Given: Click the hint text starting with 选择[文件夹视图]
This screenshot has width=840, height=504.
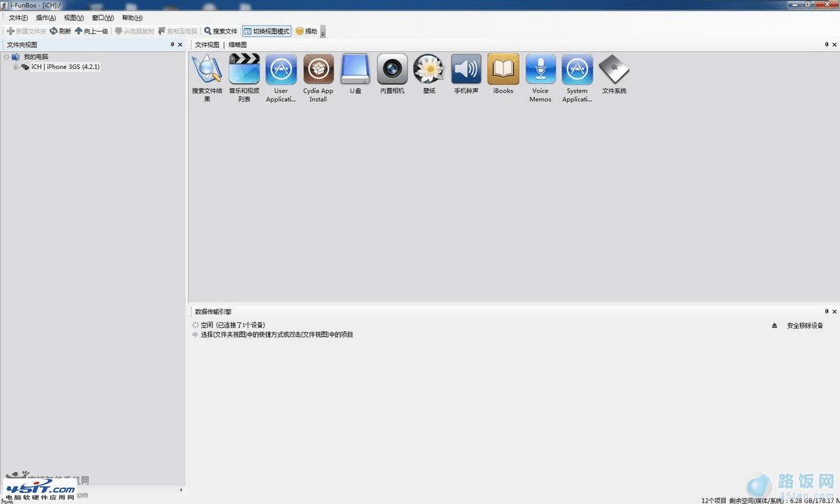Looking at the screenshot, I should tap(277, 335).
